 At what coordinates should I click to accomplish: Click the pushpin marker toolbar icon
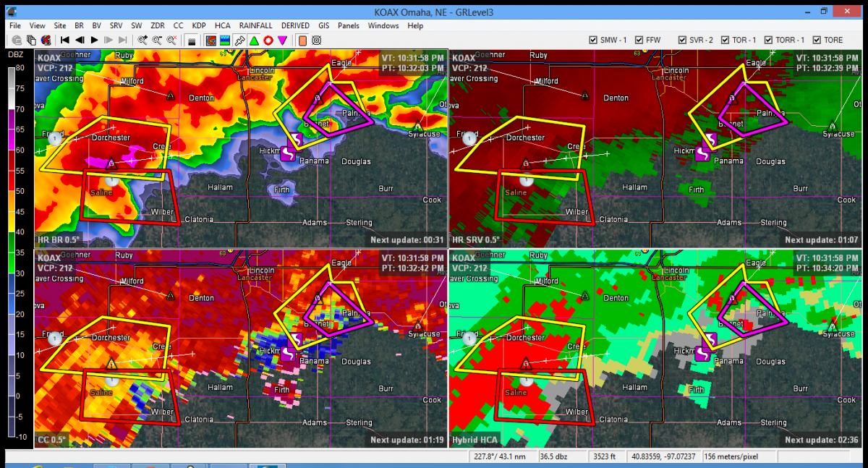[239, 41]
